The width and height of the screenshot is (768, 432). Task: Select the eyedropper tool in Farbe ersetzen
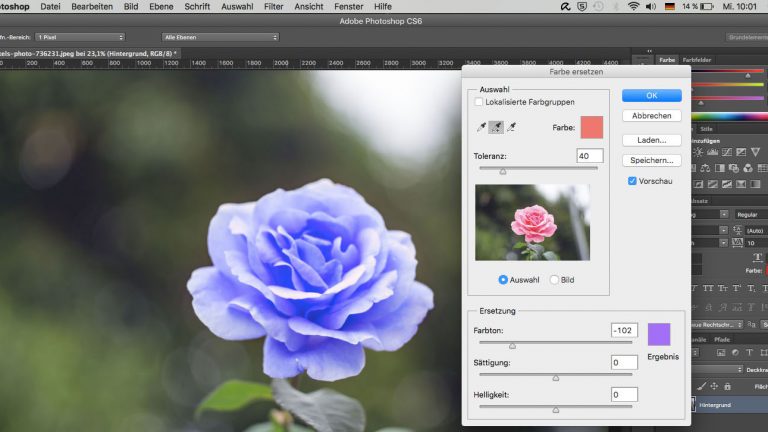click(x=482, y=127)
